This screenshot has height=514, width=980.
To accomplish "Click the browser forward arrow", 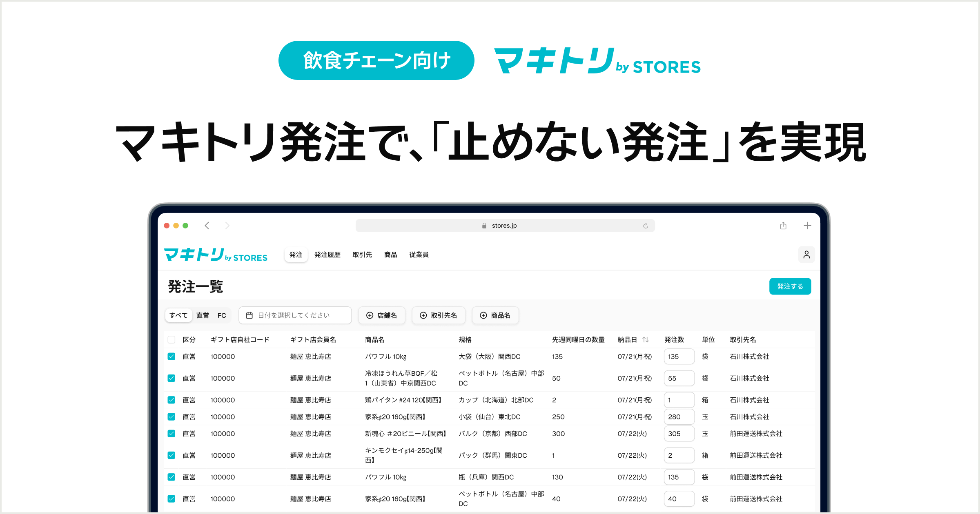I will [227, 226].
